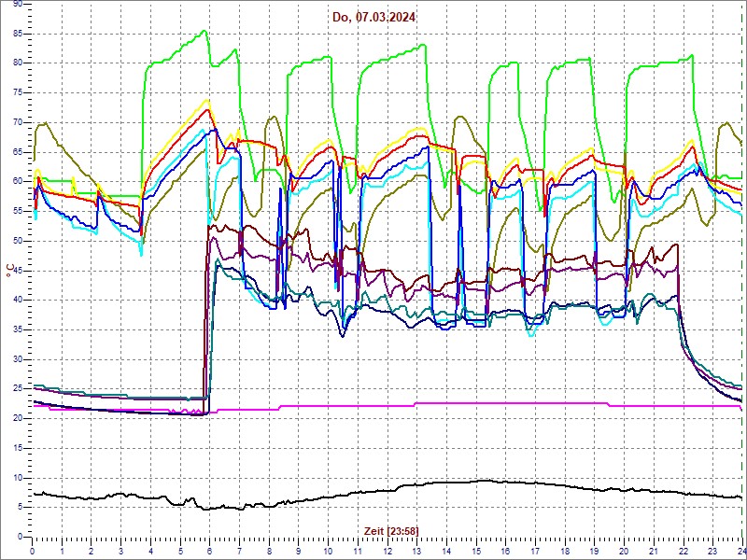Viewport: 747px width, 560px height.
Task: Click hour label 12 on the time axis
Action: tap(388, 551)
